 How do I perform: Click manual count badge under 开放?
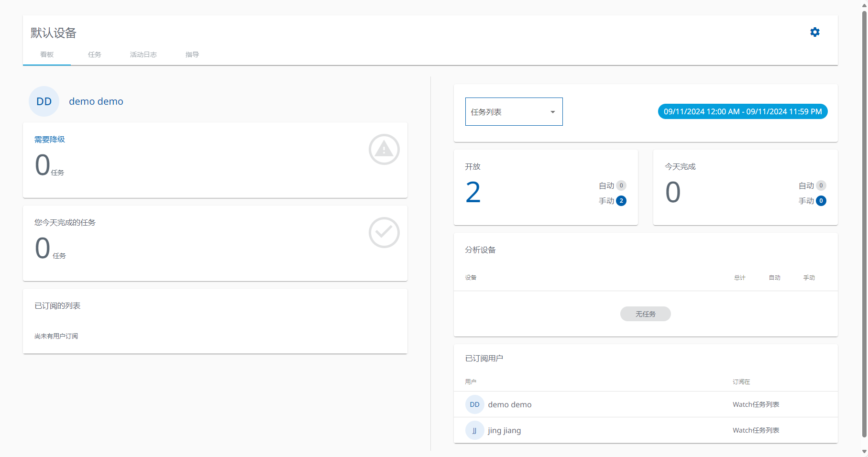click(x=621, y=201)
